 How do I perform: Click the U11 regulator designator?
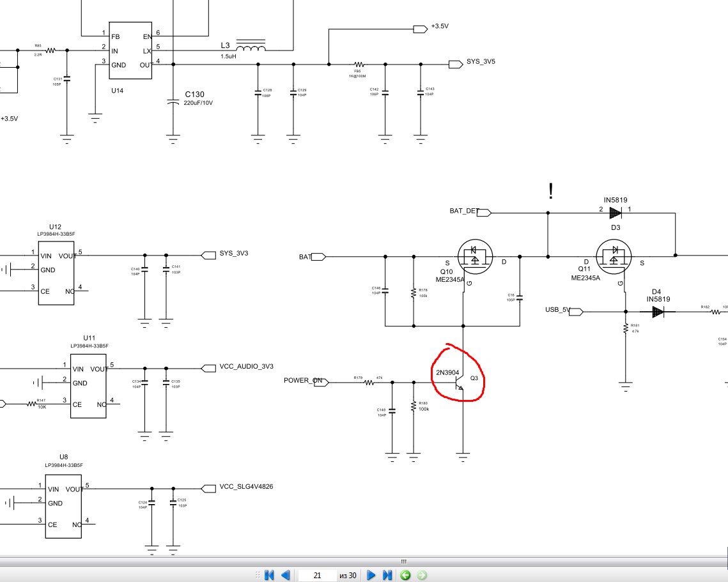point(89,338)
